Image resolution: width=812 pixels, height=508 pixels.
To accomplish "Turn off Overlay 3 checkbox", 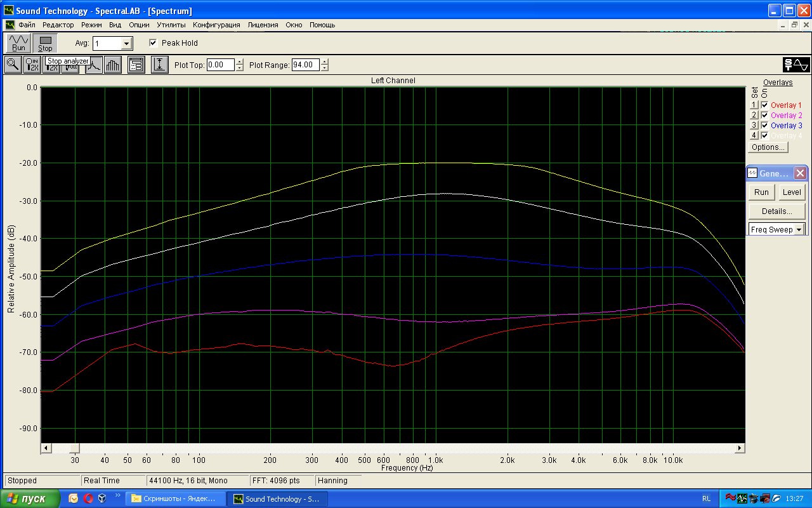I will [764, 126].
